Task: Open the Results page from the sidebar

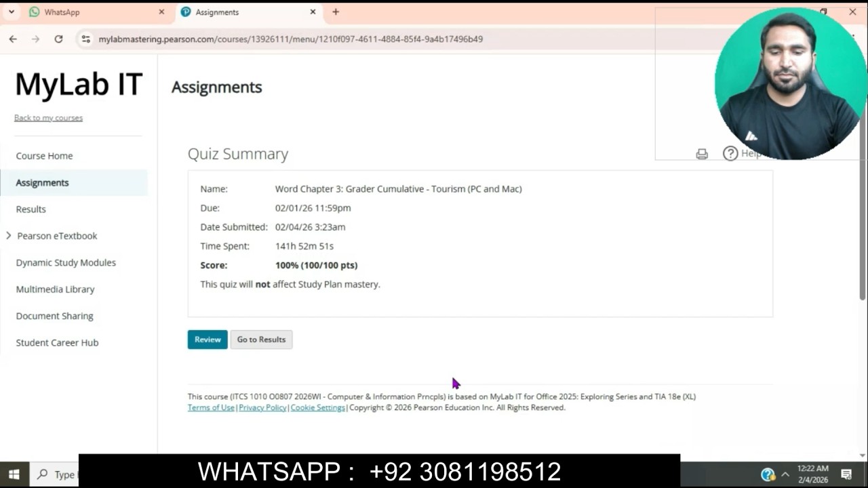Action: (31, 209)
